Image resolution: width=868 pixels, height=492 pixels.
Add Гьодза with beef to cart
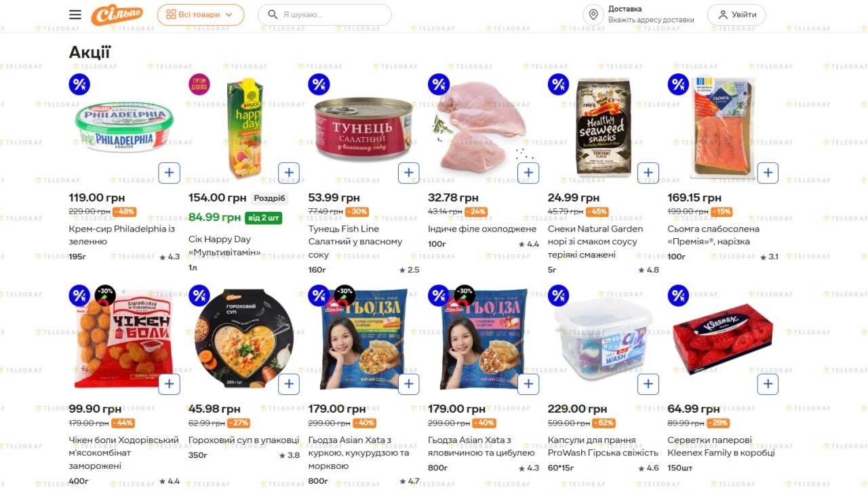528,384
